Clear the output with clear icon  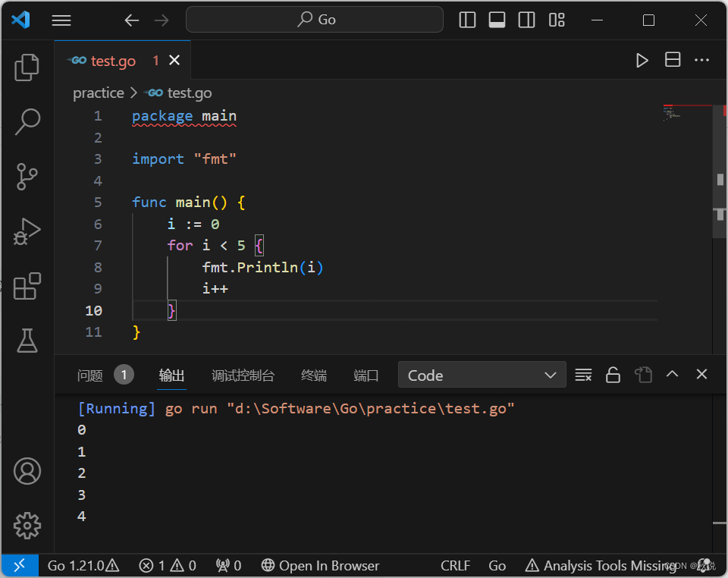pyautogui.click(x=583, y=375)
